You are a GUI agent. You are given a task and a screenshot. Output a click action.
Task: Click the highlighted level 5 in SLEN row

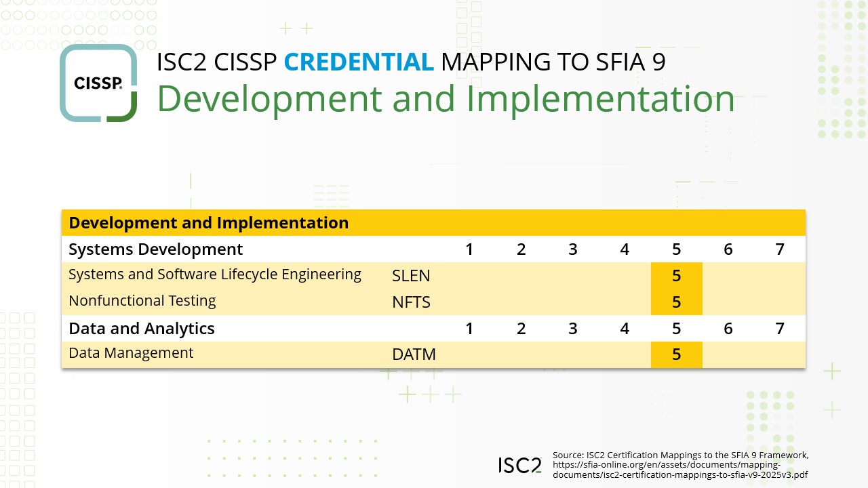(676, 276)
